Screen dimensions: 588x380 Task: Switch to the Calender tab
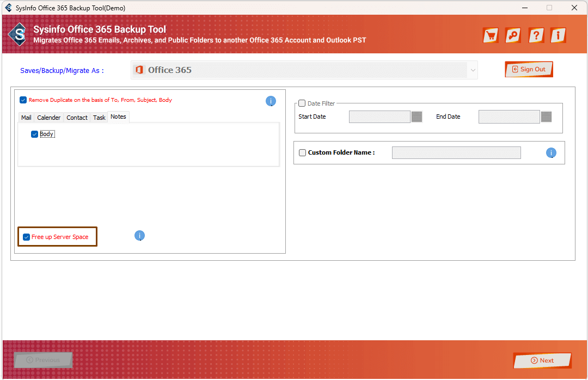pos(49,118)
